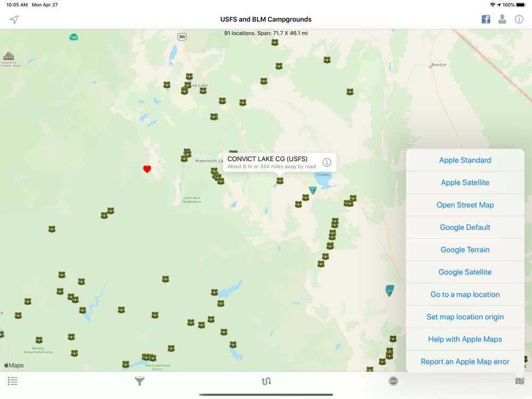Select Open Street Map option

[465, 205]
